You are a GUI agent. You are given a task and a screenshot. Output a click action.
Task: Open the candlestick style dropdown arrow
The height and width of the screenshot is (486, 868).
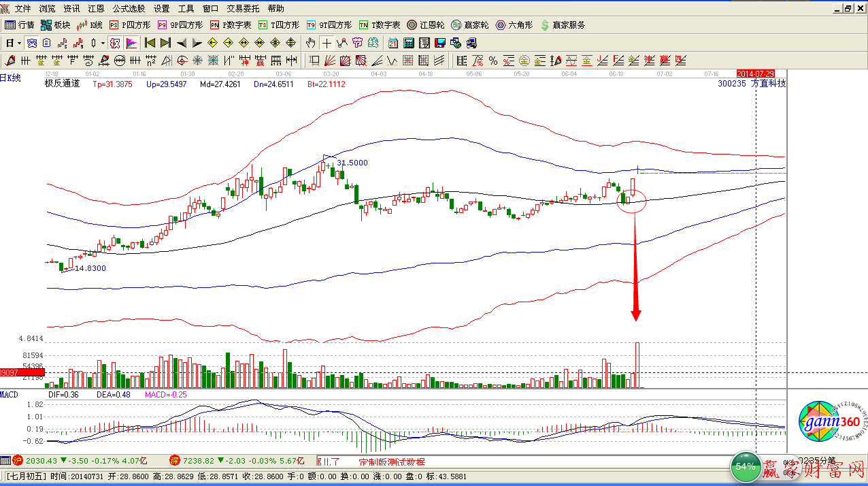click(103, 43)
